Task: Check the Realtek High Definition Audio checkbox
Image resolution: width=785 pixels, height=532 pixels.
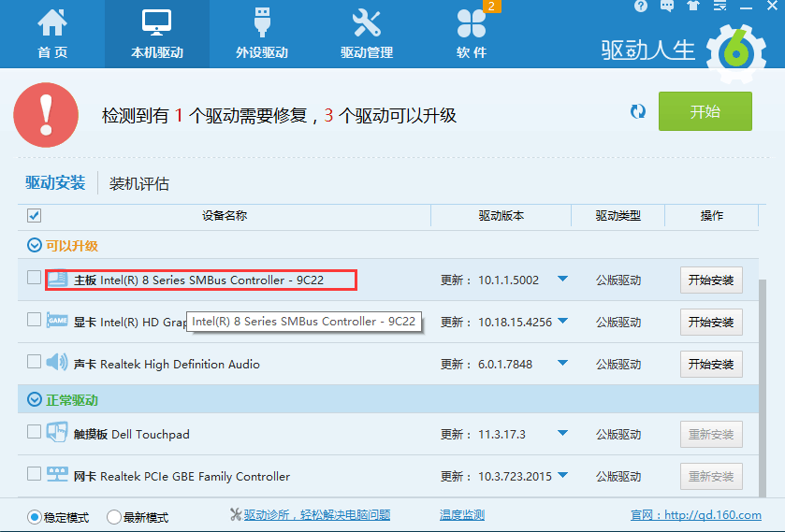Action: tap(34, 361)
